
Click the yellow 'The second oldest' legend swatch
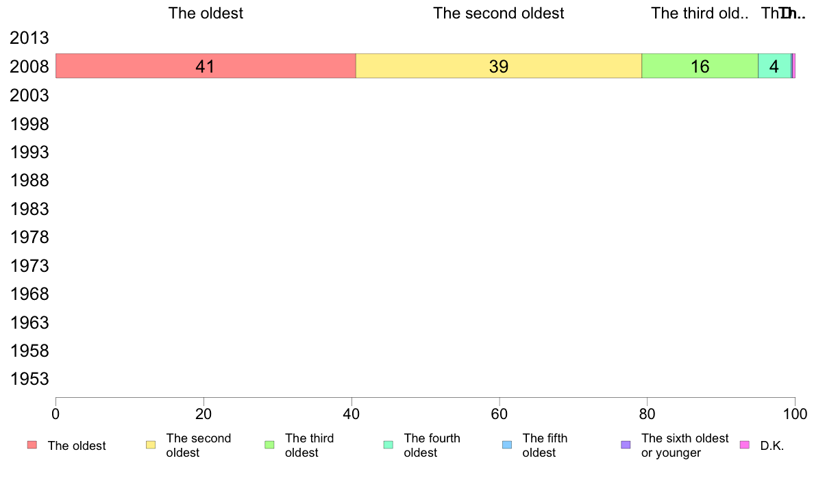(x=151, y=445)
